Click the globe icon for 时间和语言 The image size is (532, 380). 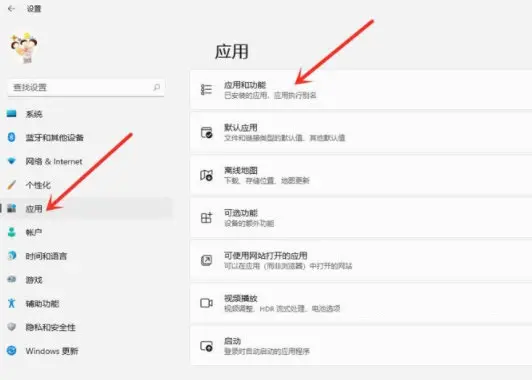pos(12,256)
